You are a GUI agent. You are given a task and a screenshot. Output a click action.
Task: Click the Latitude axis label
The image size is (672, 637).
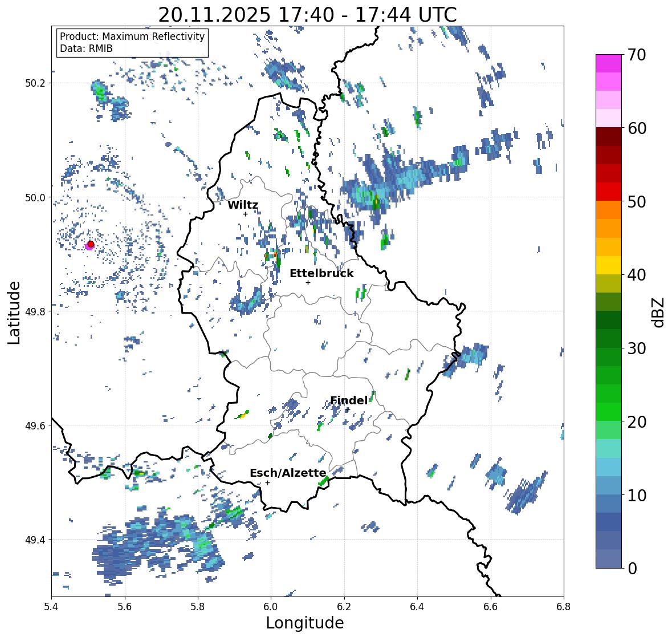click(14, 313)
